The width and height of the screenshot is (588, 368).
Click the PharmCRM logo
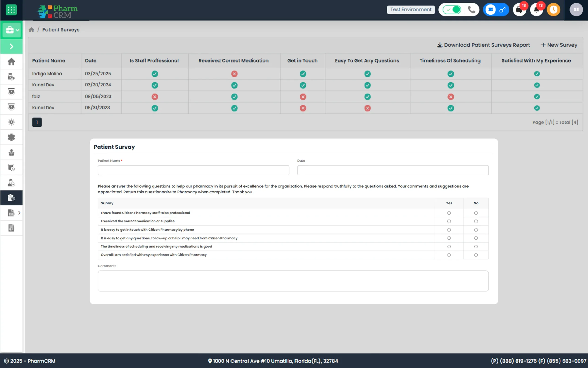pyautogui.click(x=58, y=11)
